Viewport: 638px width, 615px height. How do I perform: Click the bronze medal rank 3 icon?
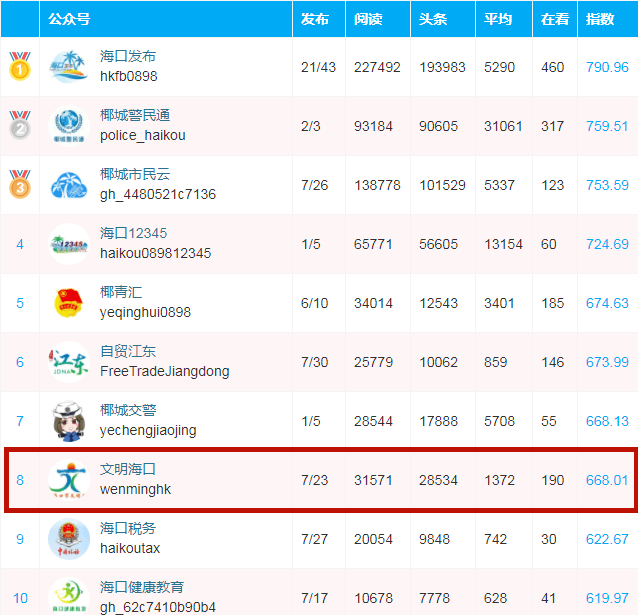click(20, 184)
